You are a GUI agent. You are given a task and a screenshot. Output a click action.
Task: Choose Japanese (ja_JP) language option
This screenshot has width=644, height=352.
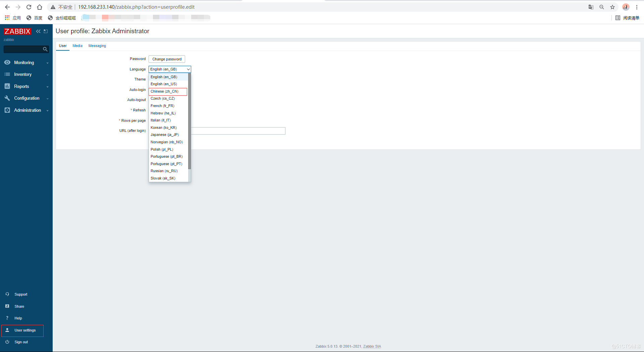point(168,135)
